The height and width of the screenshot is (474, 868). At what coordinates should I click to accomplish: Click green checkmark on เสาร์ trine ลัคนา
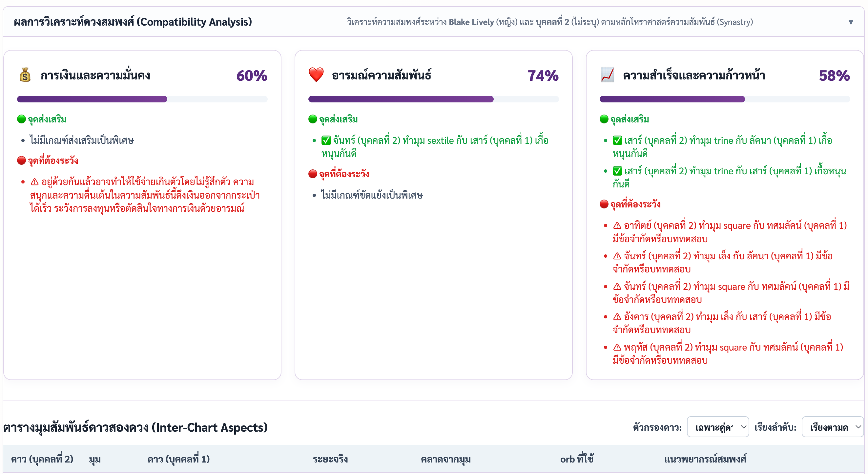(x=617, y=140)
